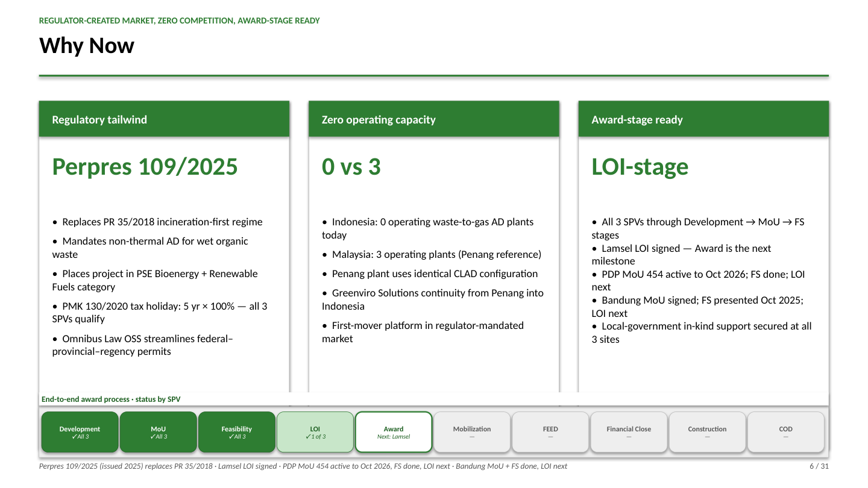Click the Award-stage ready card header

[x=703, y=119]
